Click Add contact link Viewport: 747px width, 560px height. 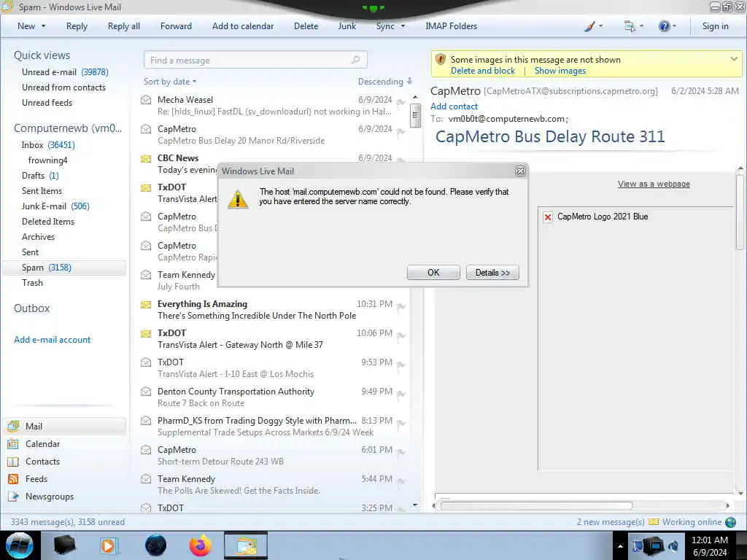coord(454,106)
